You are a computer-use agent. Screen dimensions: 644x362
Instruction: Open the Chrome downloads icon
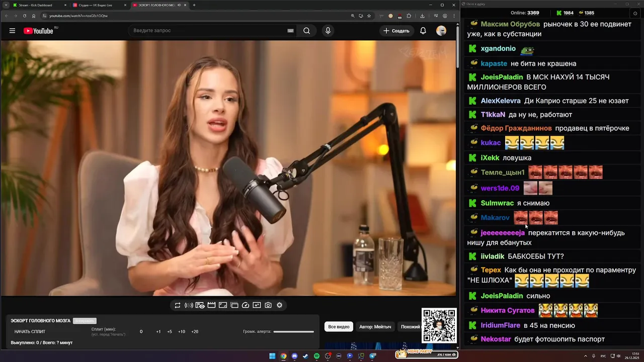422,16
